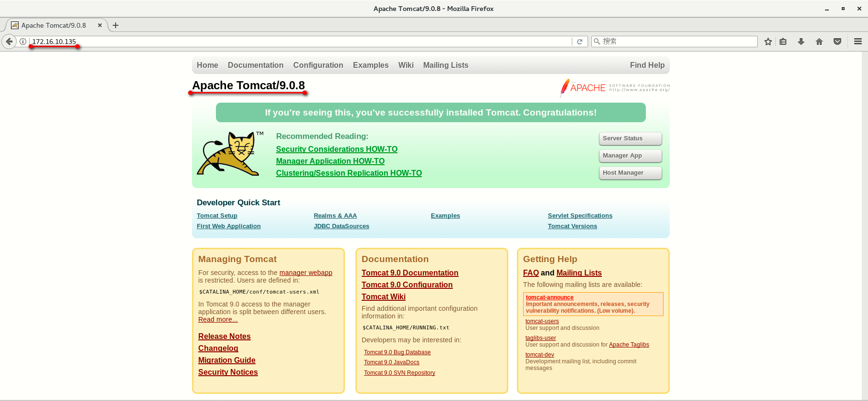Image resolution: width=868 pixels, height=401 pixels.
Task: Click the browser Back arrow button
Action: [9, 42]
